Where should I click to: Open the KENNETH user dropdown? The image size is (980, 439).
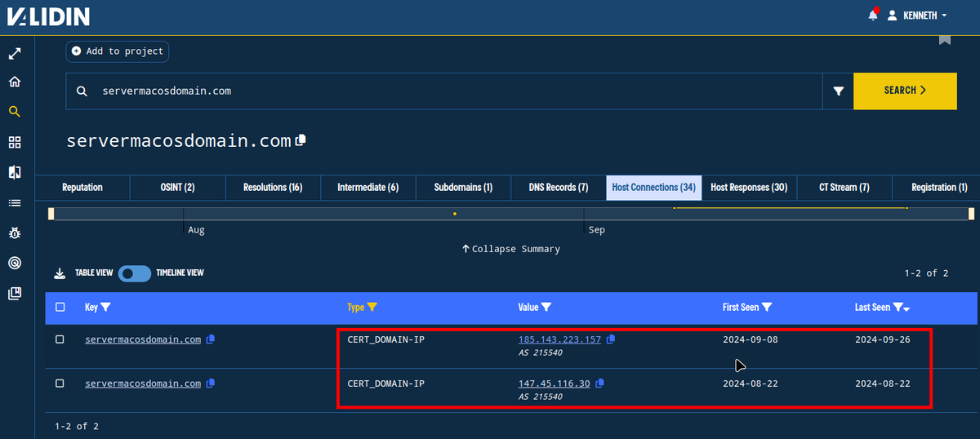click(917, 16)
